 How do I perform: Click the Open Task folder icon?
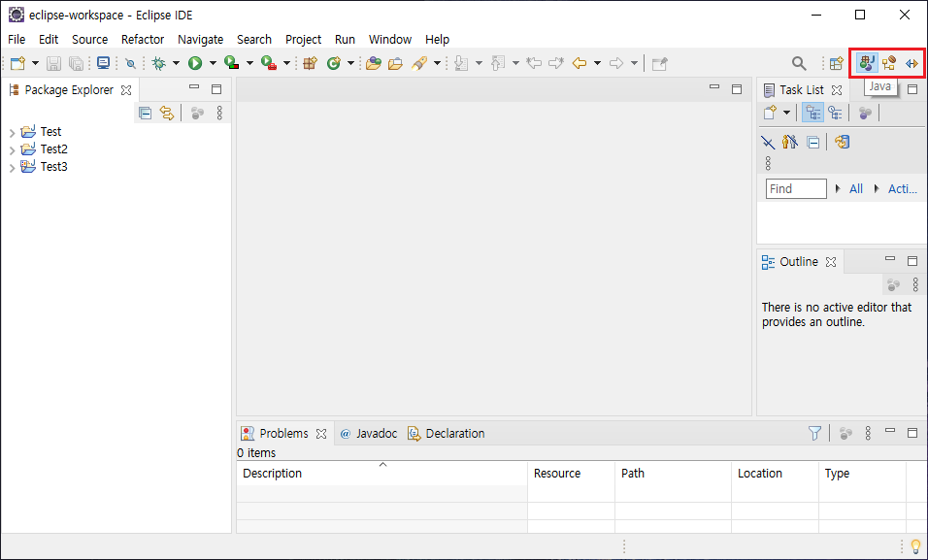[395, 63]
